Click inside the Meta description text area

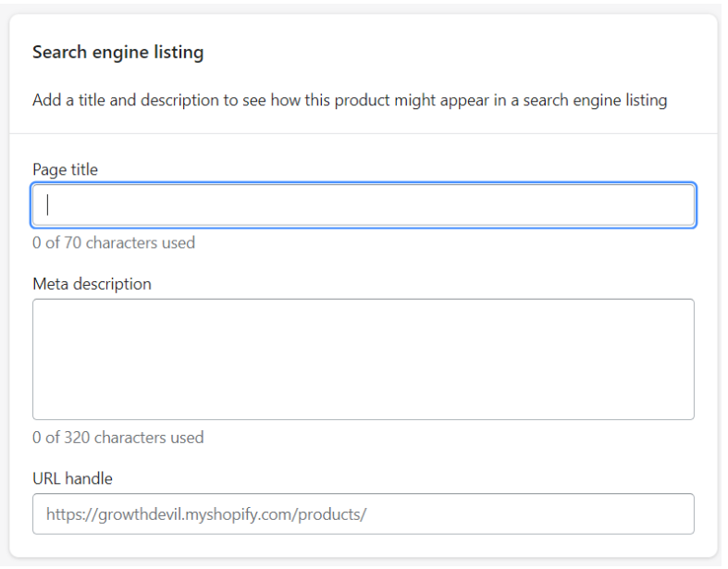coord(364,360)
